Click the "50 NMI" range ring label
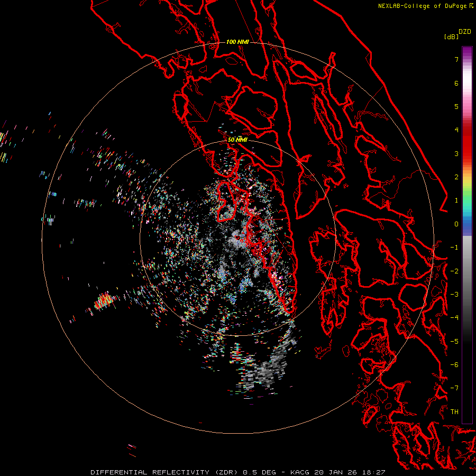476x476 pixels. (237, 140)
